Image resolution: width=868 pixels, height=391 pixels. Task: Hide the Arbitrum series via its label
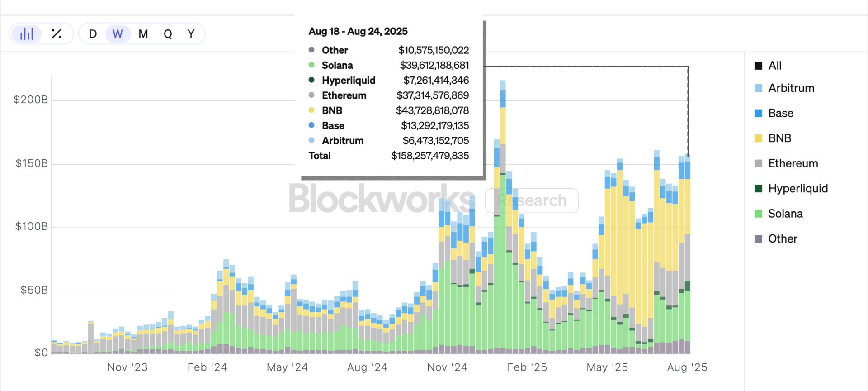point(791,88)
